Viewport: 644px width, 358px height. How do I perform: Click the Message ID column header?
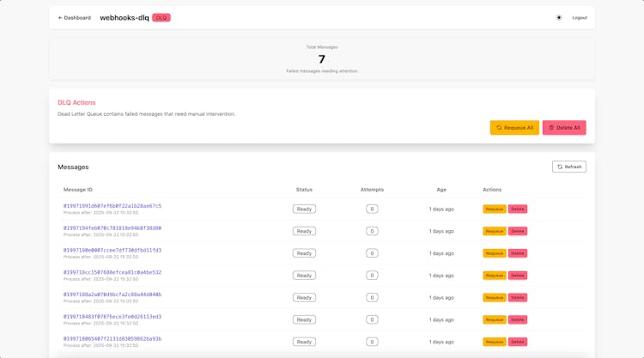click(78, 190)
